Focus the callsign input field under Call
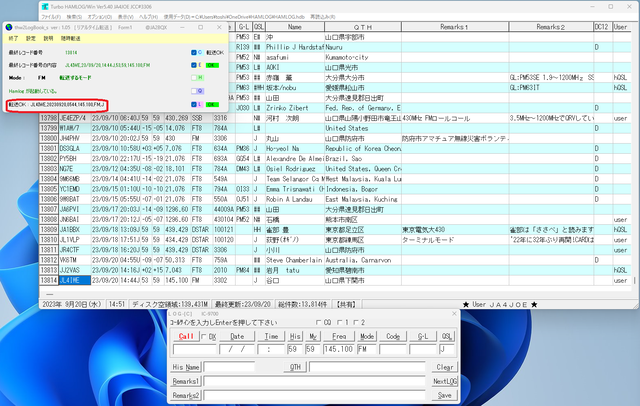Screen dimensions: 640x406 tap(195, 349)
